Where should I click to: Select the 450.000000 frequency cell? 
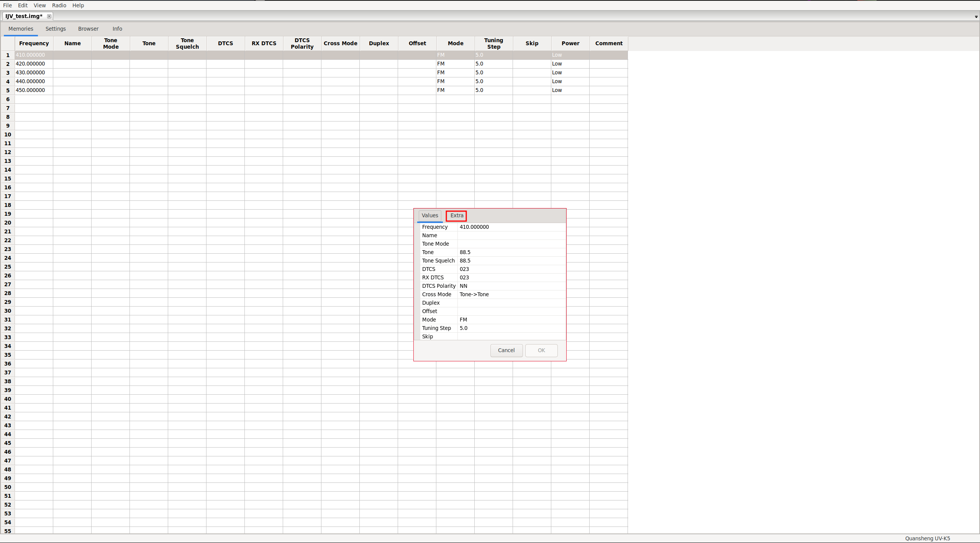[34, 90]
